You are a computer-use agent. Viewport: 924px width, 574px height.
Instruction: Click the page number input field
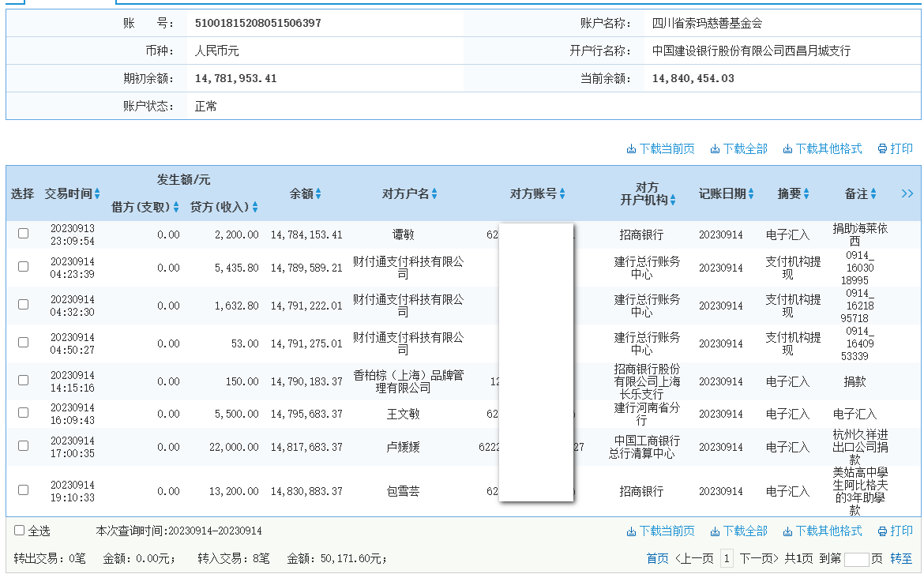(857, 559)
